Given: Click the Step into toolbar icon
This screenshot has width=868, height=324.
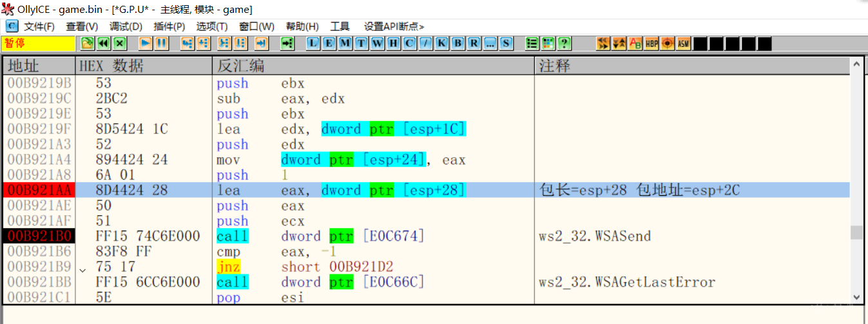Looking at the screenshot, I should point(187,43).
